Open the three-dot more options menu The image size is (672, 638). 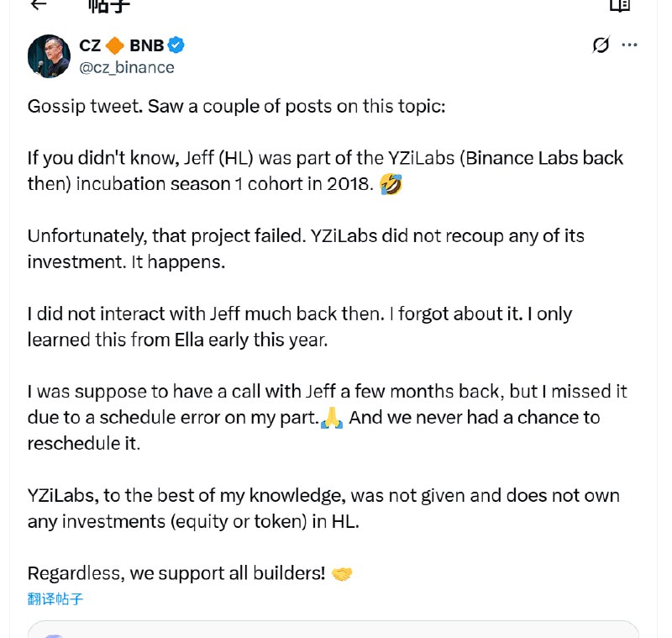pyautogui.click(x=629, y=45)
